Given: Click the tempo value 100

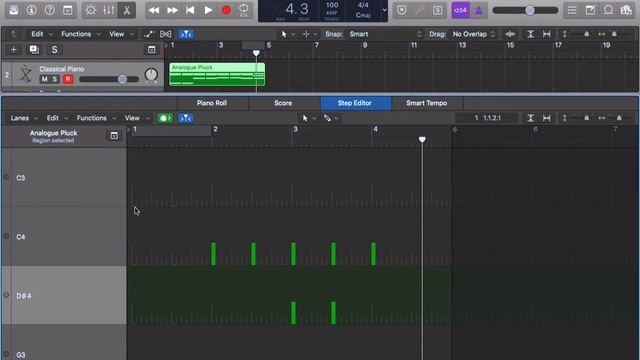Looking at the screenshot, I should coord(332,5).
